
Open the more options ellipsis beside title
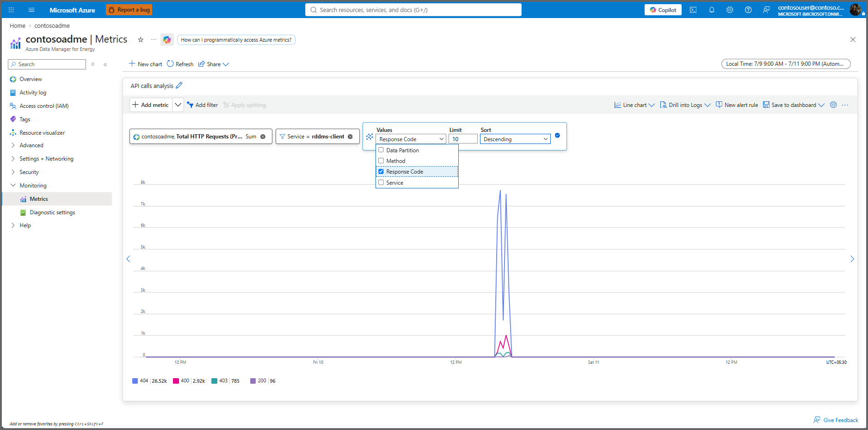pos(154,40)
